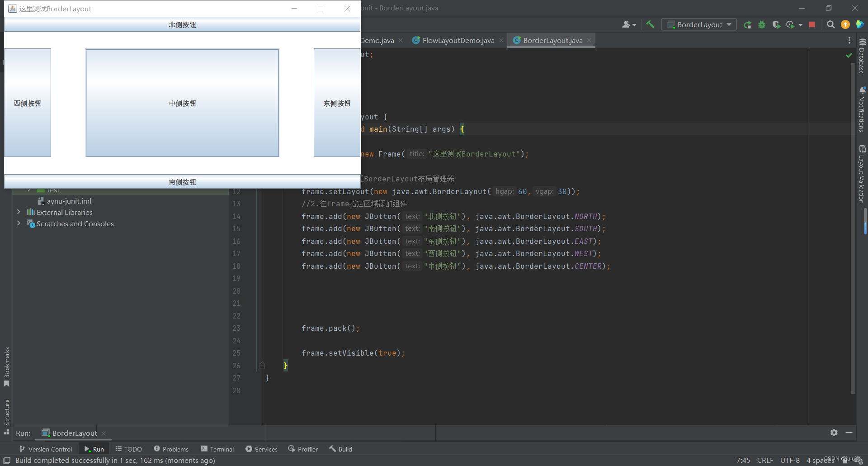Click the red Stop process icon
Image resolution: width=868 pixels, height=466 pixels.
point(811,24)
